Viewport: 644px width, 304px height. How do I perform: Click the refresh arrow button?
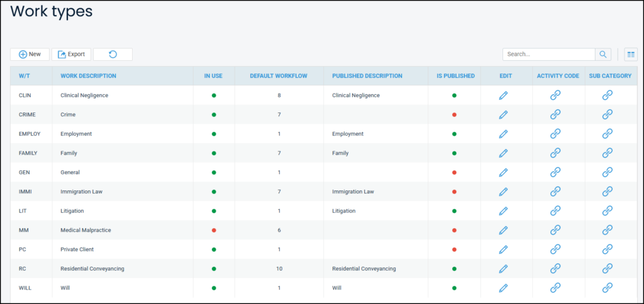click(x=113, y=55)
